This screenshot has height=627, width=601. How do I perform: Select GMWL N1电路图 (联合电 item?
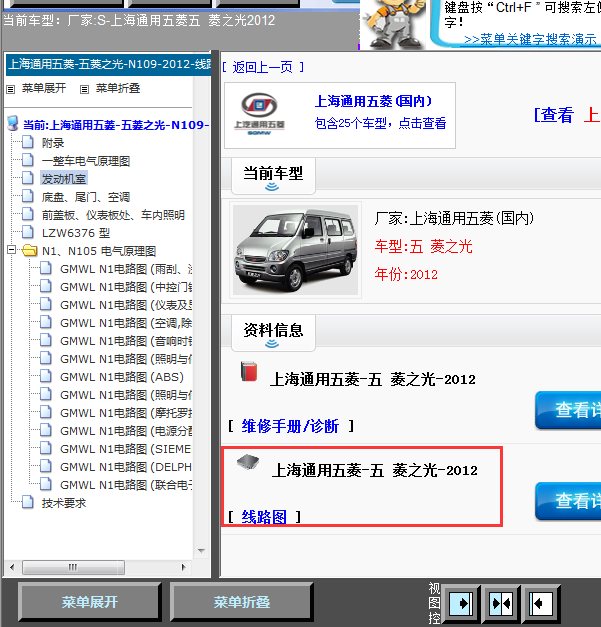click(x=126, y=485)
